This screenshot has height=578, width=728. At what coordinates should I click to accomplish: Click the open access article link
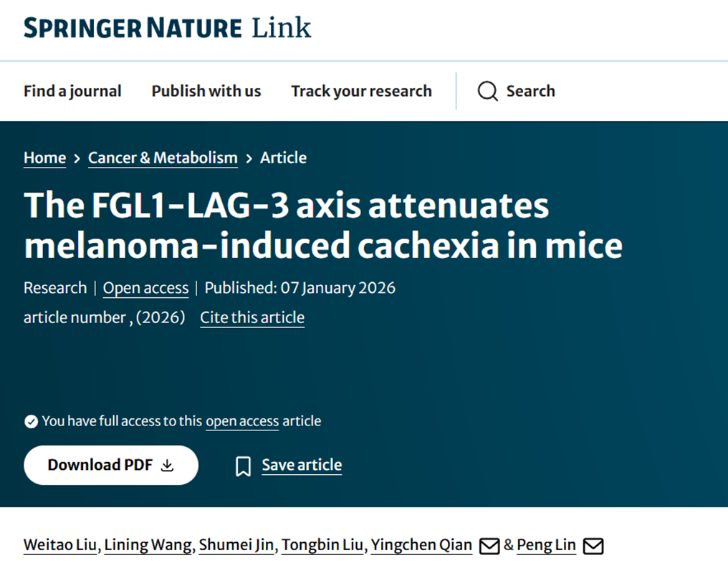[242, 421]
